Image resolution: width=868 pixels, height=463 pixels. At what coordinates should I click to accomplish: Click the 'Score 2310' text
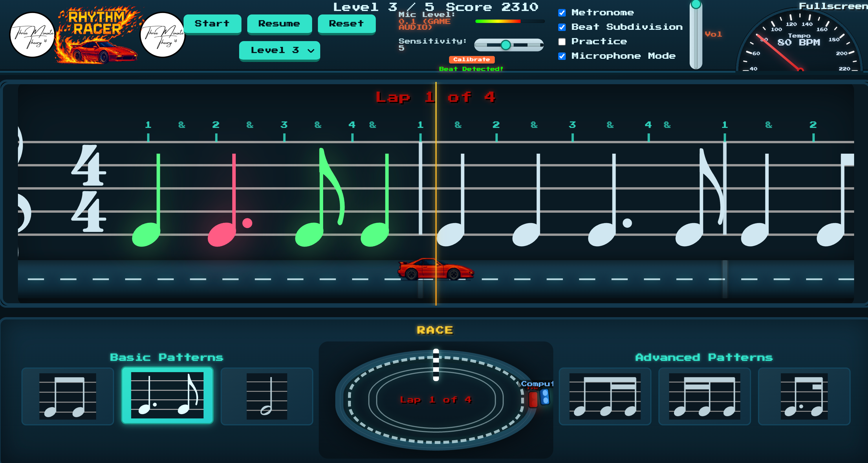[492, 7]
